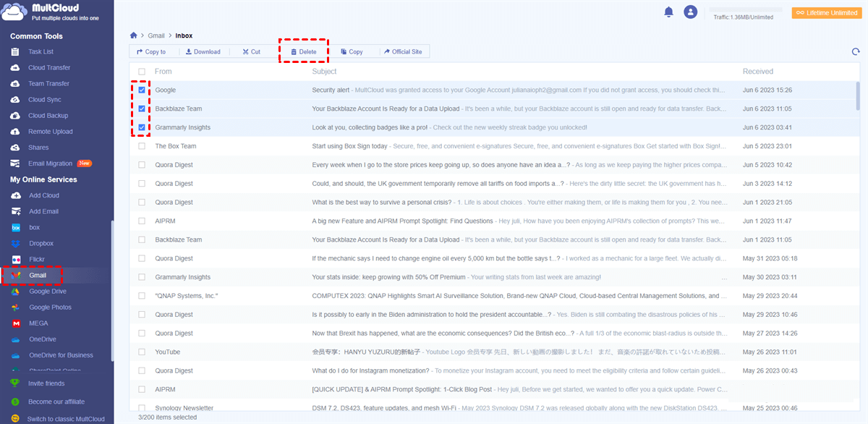This screenshot has height=424, width=868.
Task: Uncheck the Google Security alert email
Action: pos(142,90)
